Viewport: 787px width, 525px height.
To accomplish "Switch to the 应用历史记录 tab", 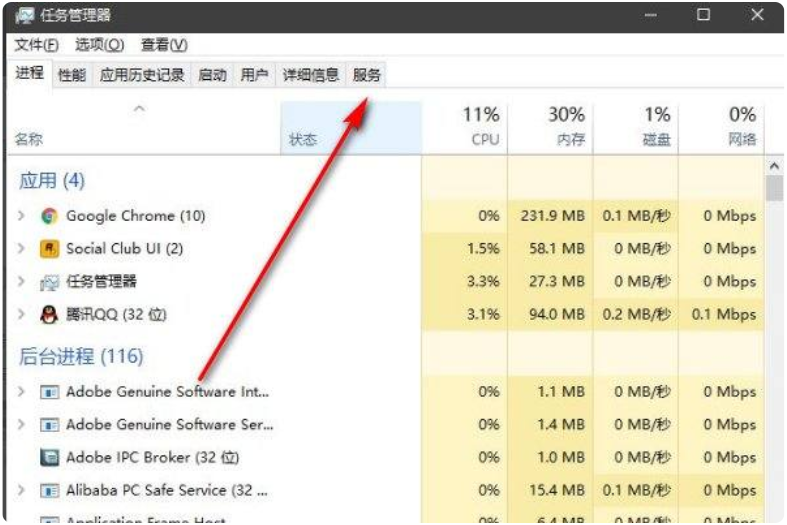I will [142, 75].
